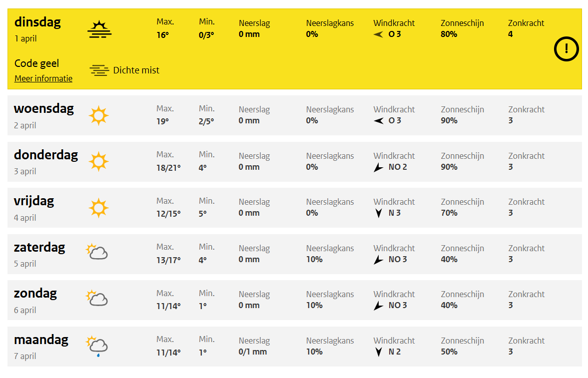
Task: Click the sun icon for vrijdag
Action: (98, 208)
